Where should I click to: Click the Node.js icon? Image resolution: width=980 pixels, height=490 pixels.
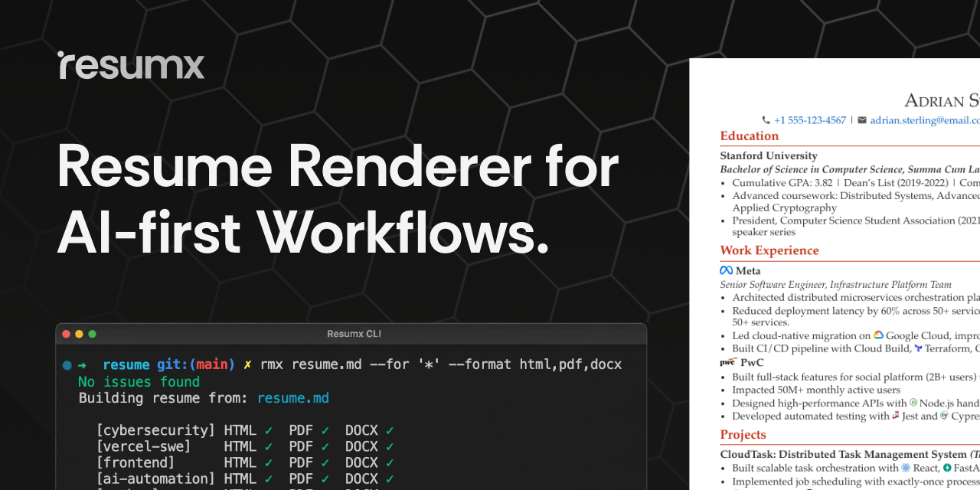tap(913, 403)
